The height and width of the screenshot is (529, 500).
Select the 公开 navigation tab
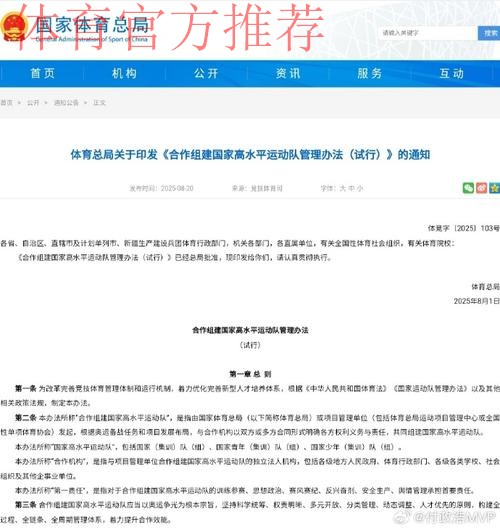click(x=206, y=73)
